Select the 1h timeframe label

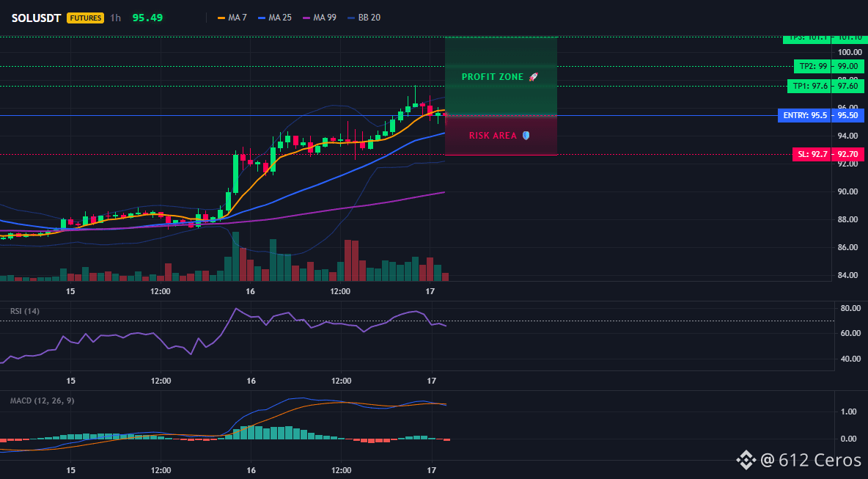pyautogui.click(x=115, y=18)
